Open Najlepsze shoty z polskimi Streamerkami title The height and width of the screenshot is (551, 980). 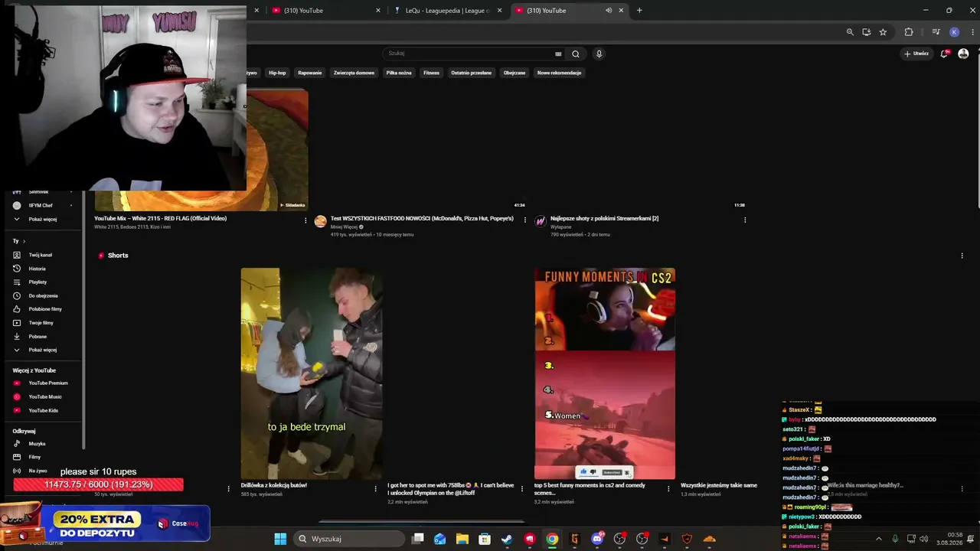604,219
